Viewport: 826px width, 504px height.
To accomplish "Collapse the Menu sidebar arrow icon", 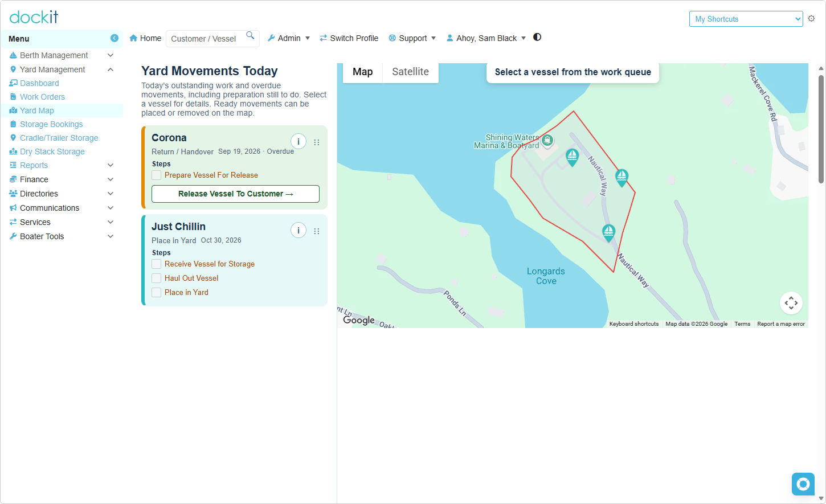I will click(x=115, y=38).
